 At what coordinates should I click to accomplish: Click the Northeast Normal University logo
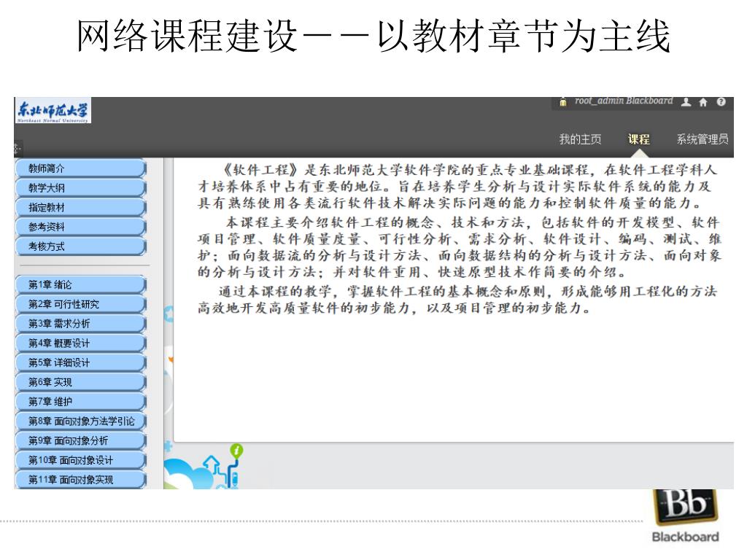tap(53, 111)
